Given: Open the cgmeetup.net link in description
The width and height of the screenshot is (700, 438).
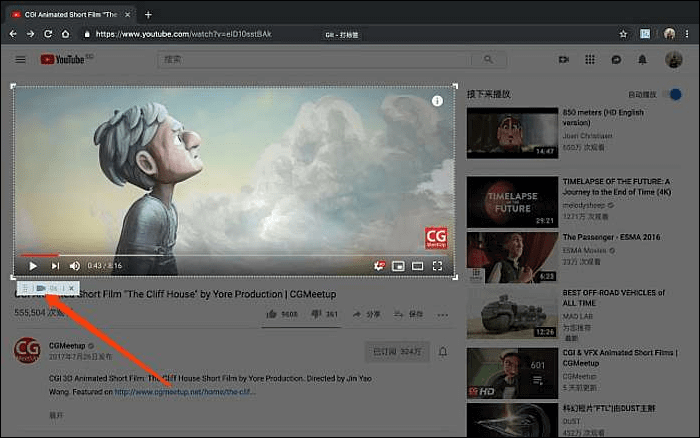Looking at the screenshot, I should (x=184, y=392).
